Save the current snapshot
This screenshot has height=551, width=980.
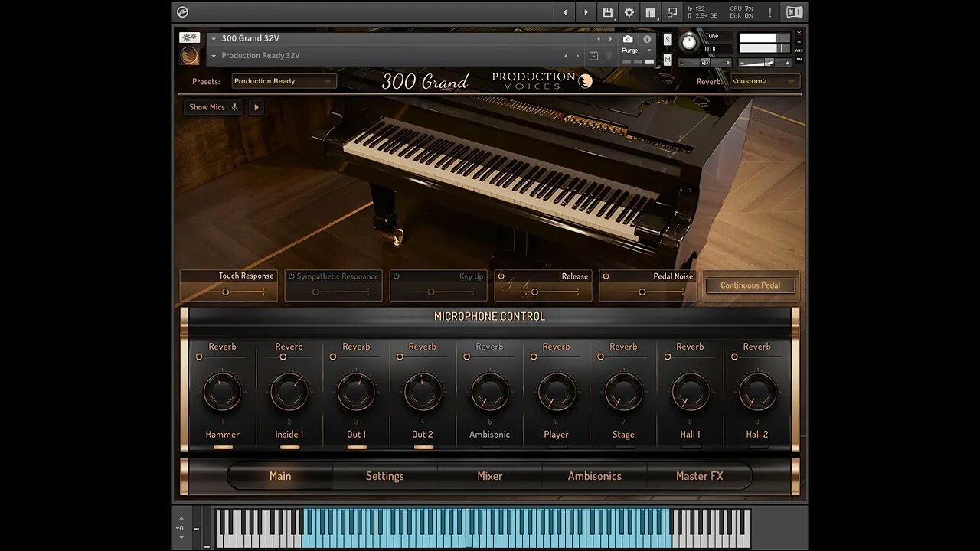click(x=593, y=56)
